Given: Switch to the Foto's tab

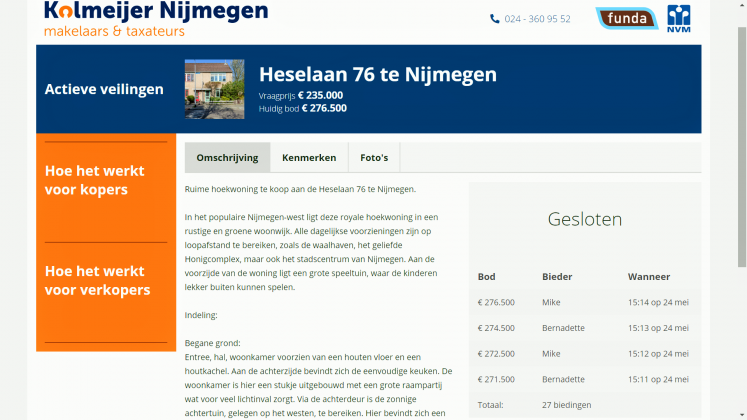Looking at the screenshot, I should [x=374, y=158].
